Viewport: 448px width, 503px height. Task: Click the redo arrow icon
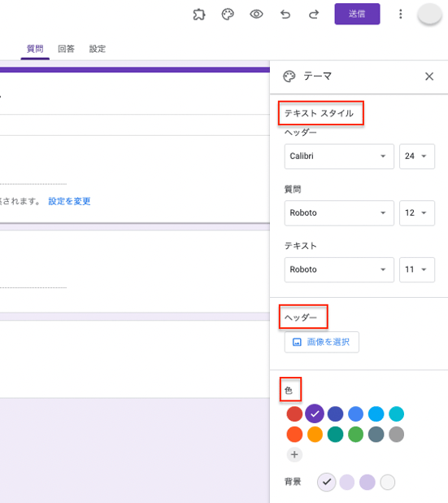click(x=314, y=15)
